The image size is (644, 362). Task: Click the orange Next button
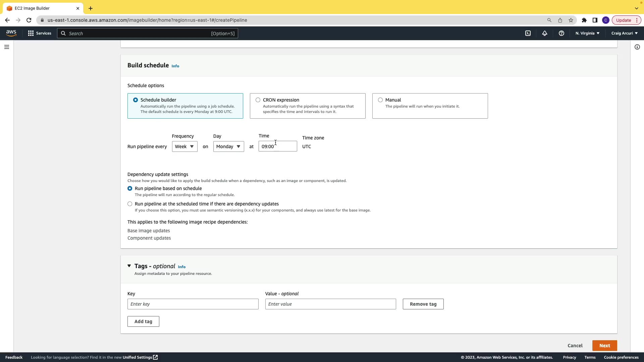click(604, 346)
